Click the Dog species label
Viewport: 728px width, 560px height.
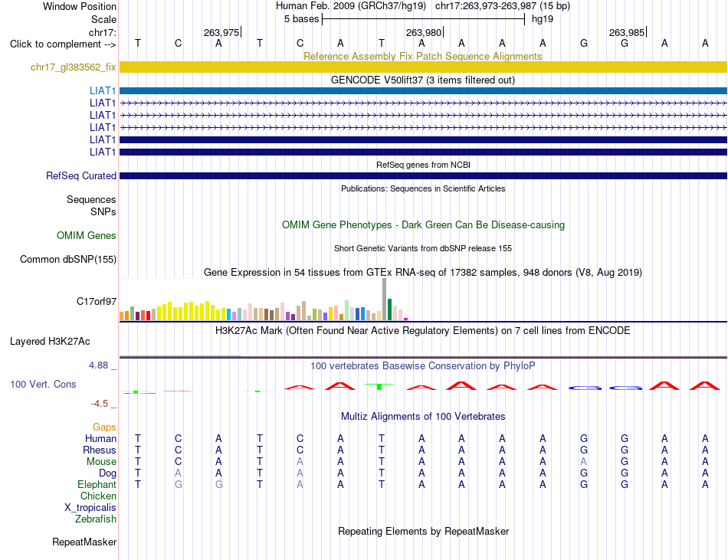pos(107,473)
